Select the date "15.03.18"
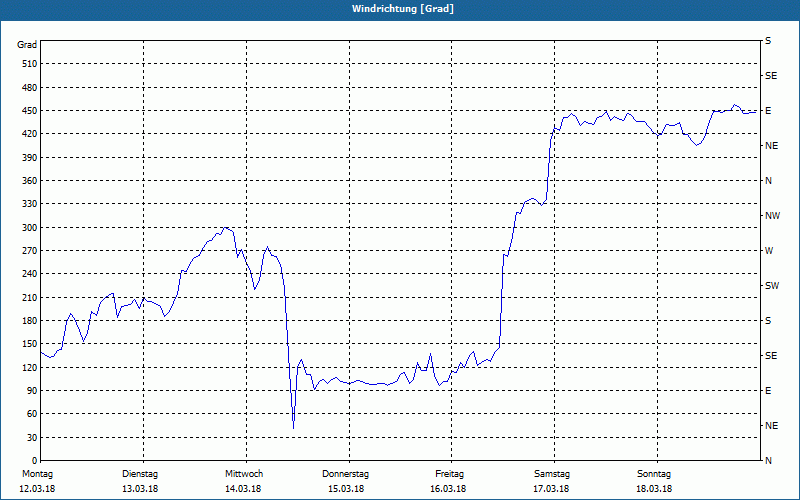The image size is (800, 500). point(346,489)
